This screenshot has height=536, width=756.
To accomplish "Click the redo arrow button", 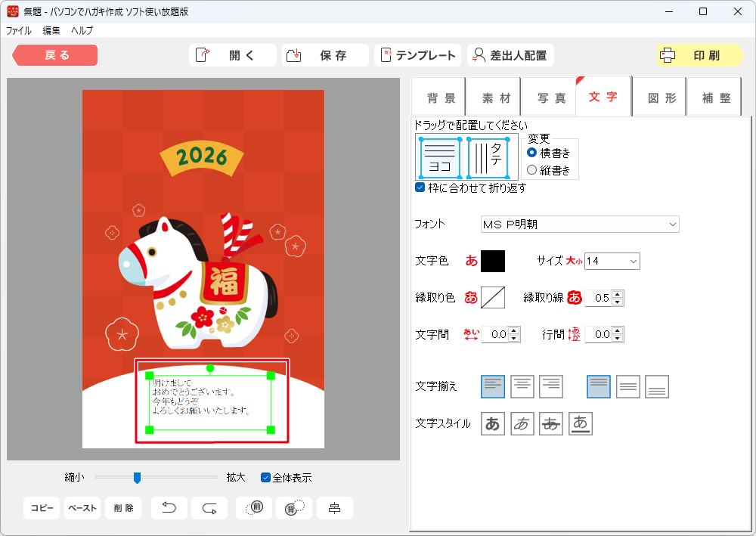I will click(209, 508).
